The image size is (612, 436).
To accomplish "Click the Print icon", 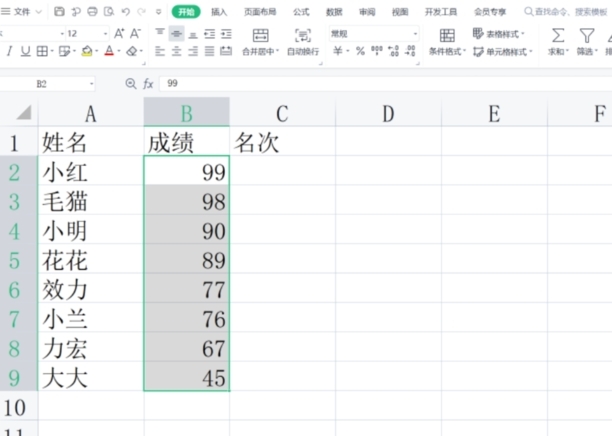I will [92, 12].
